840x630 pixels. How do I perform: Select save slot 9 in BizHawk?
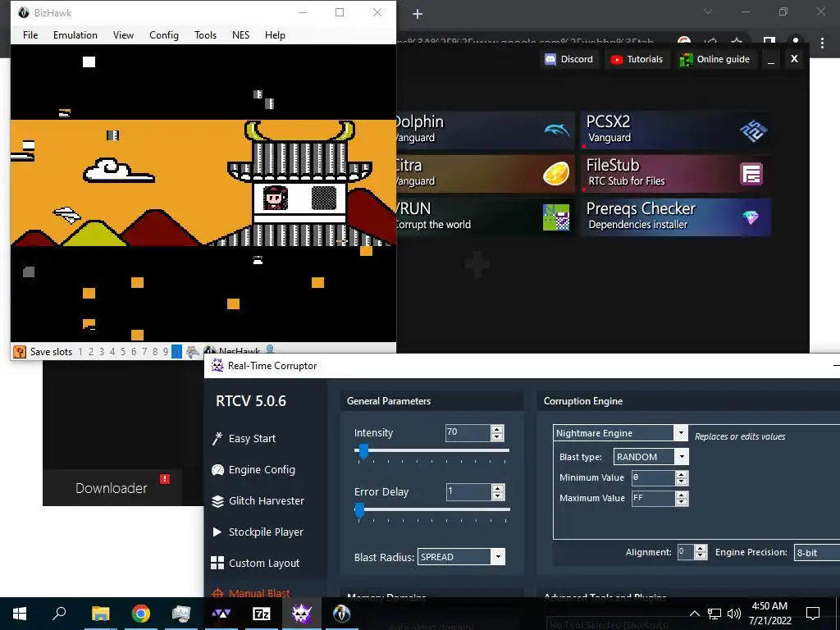pos(166,352)
